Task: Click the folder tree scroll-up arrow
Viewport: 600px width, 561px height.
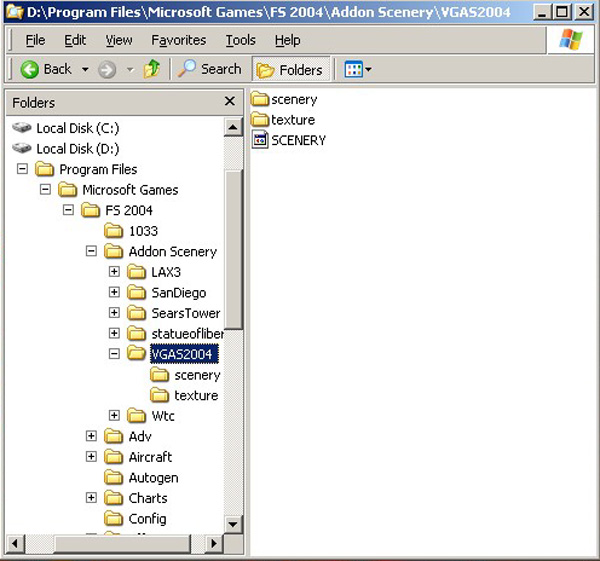Action: click(233, 127)
